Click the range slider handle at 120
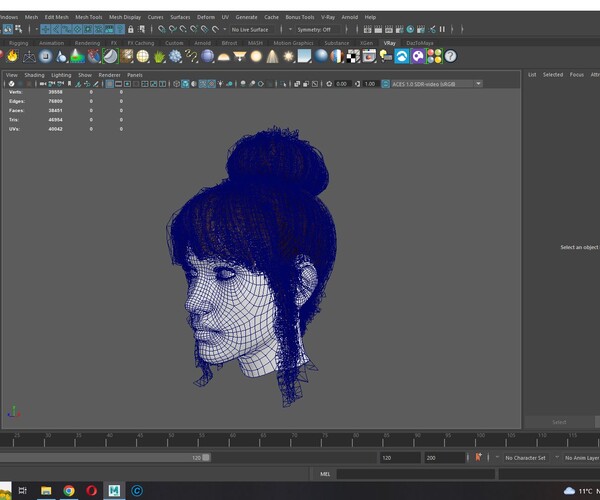Screen dimensions: 600x500 tap(206, 458)
